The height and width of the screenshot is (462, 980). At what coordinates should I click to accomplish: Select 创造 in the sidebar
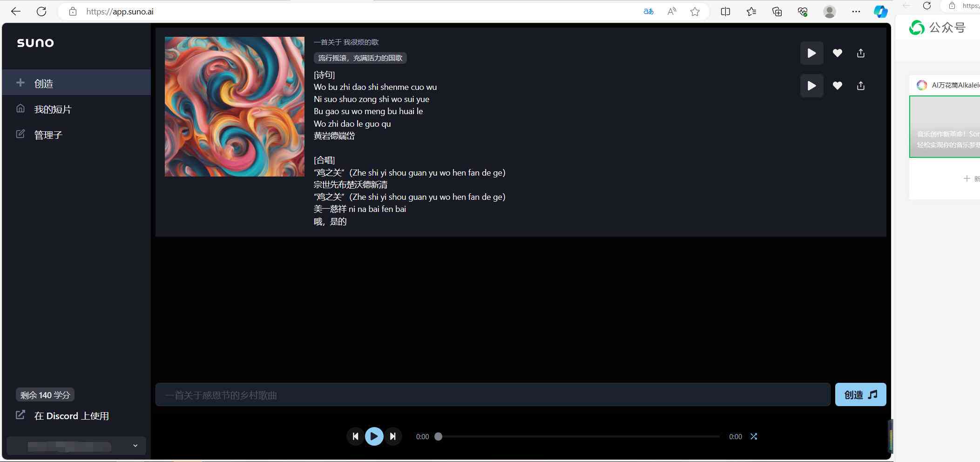click(x=76, y=83)
